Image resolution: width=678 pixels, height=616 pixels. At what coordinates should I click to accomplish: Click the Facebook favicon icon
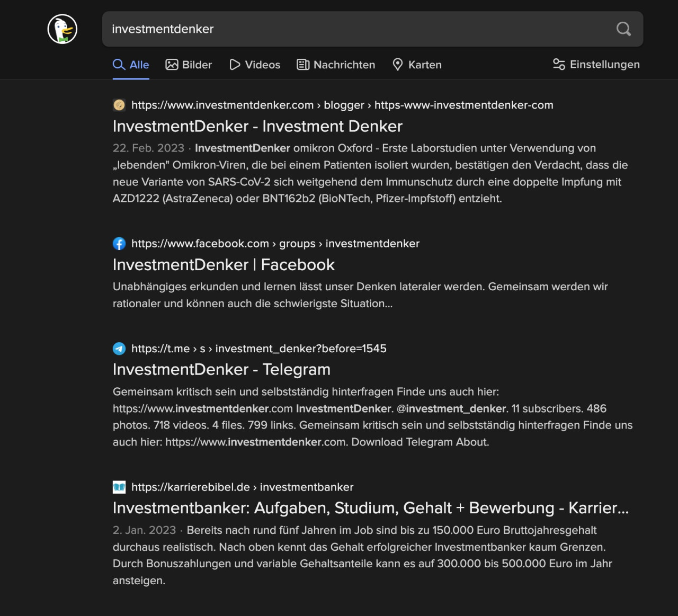coord(119,244)
